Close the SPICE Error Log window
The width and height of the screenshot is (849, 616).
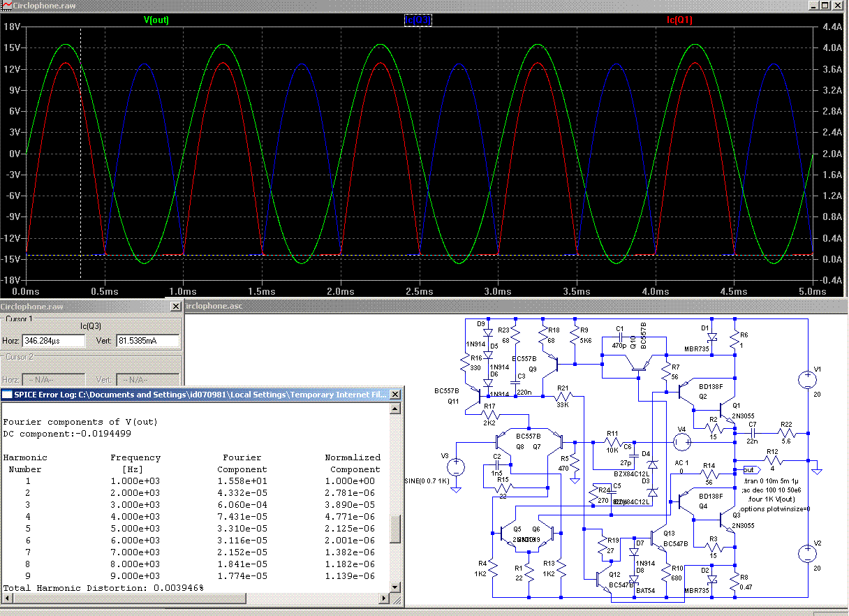(395, 395)
